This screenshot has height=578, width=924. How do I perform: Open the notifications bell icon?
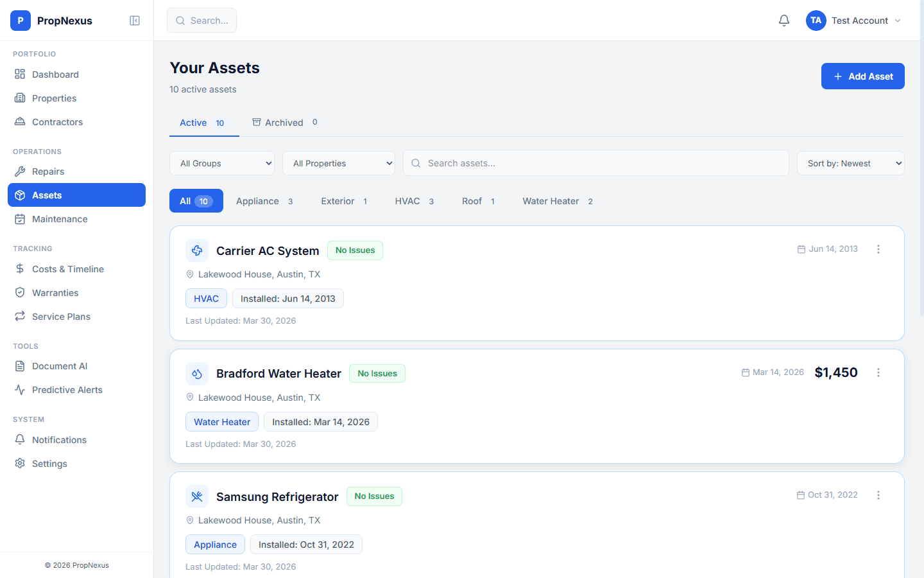point(783,20)
